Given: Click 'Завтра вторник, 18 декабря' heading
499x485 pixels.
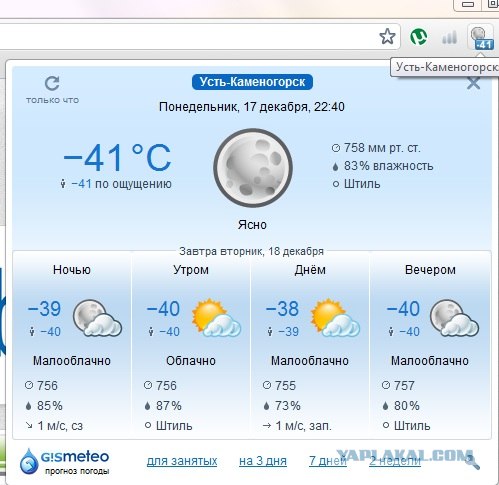Looking at the screenshot, I should tap(251, 251).
